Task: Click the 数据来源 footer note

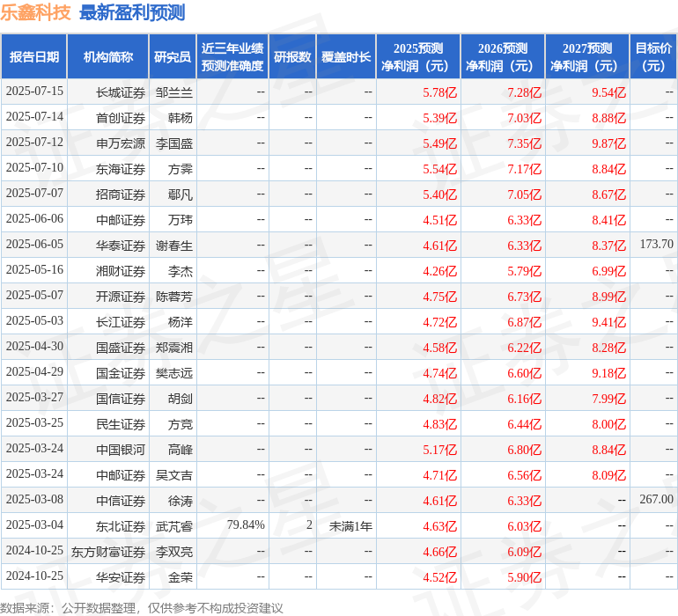Action: click(142, 608)
